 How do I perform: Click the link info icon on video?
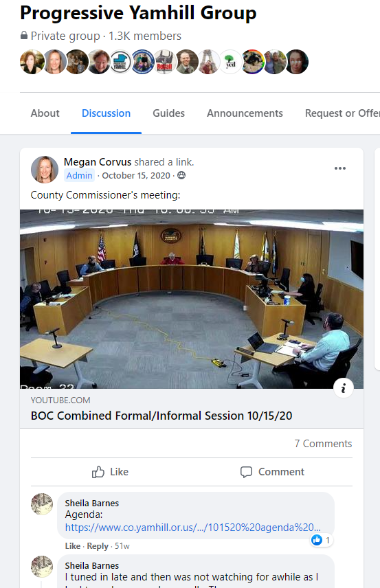tap(344, 389)
